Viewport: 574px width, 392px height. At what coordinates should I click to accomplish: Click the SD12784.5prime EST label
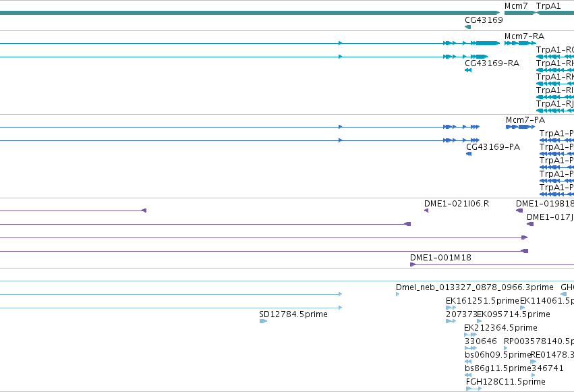point(293,314)
